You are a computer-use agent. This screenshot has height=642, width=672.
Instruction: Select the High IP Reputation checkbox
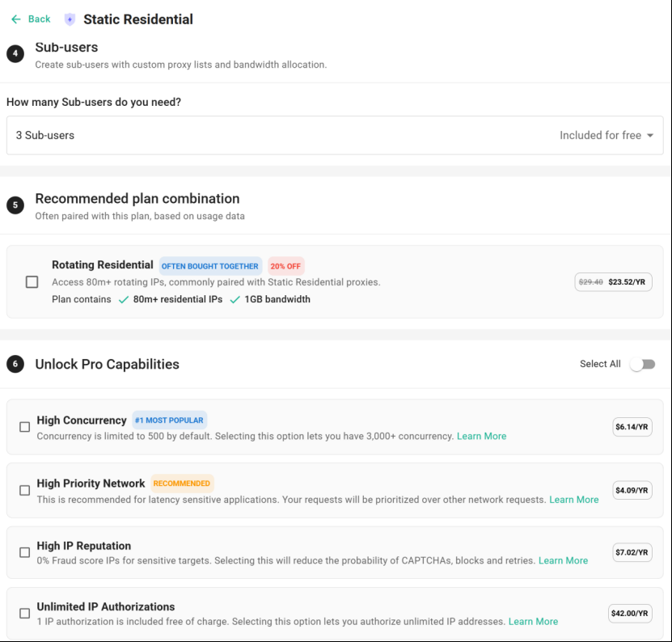25,552
